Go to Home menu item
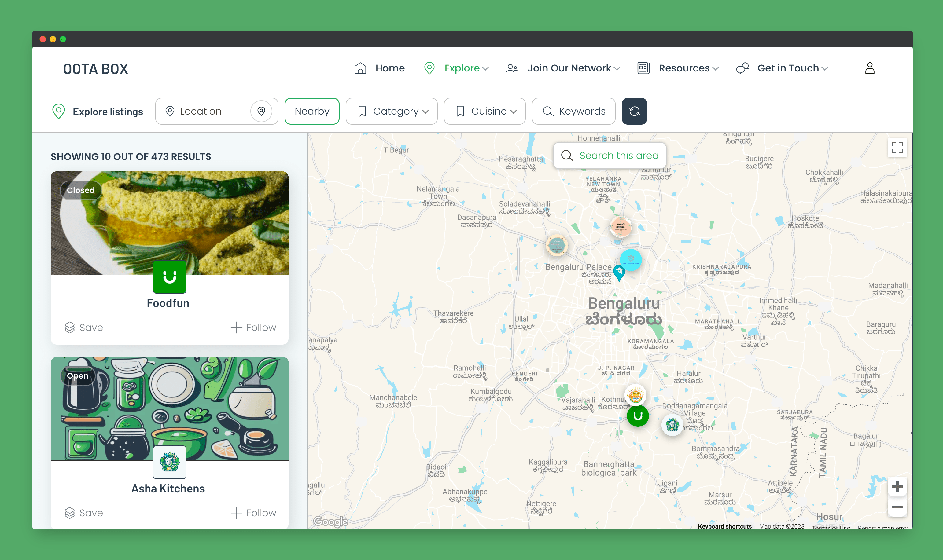Image resolution: width=943 pixels, height=560 pixels. [380, 68]
